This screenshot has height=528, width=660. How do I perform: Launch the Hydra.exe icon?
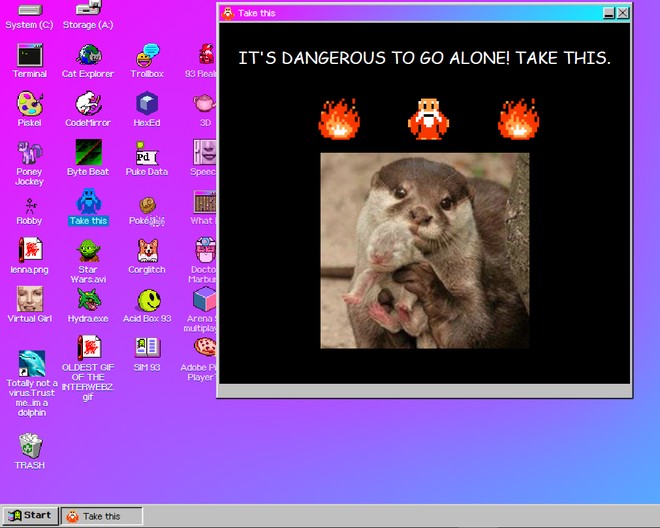[x=88, y=300]
